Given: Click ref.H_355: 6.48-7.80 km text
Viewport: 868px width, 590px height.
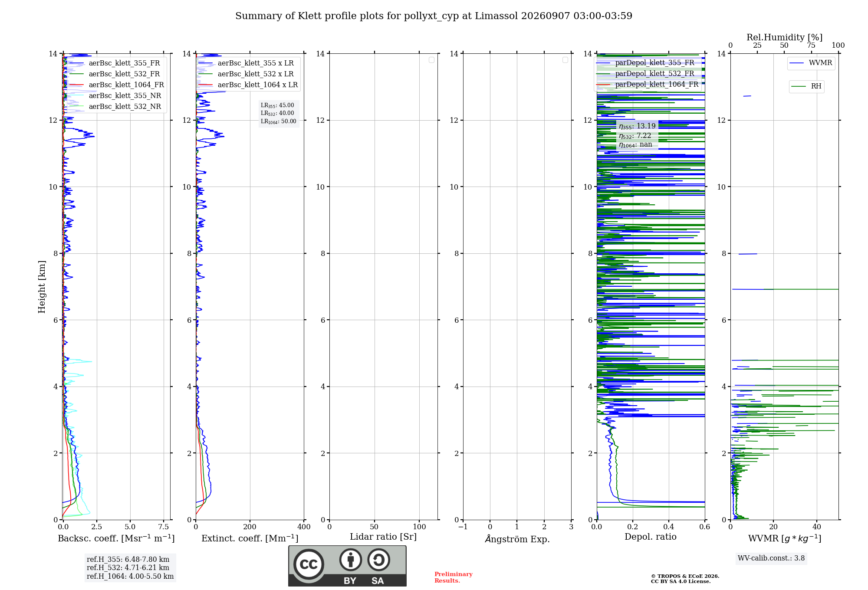Looking at the screenshot, I should click(x=128, y=560).
